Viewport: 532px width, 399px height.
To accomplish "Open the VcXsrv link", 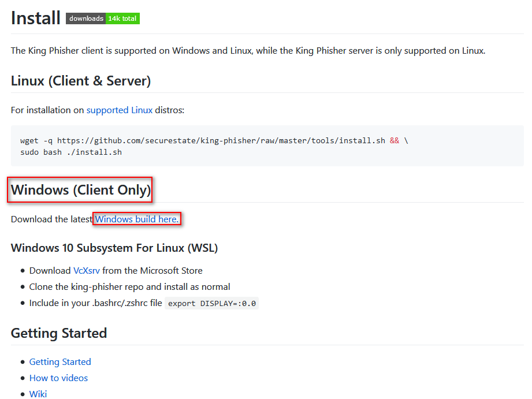I will coord(87,271).
